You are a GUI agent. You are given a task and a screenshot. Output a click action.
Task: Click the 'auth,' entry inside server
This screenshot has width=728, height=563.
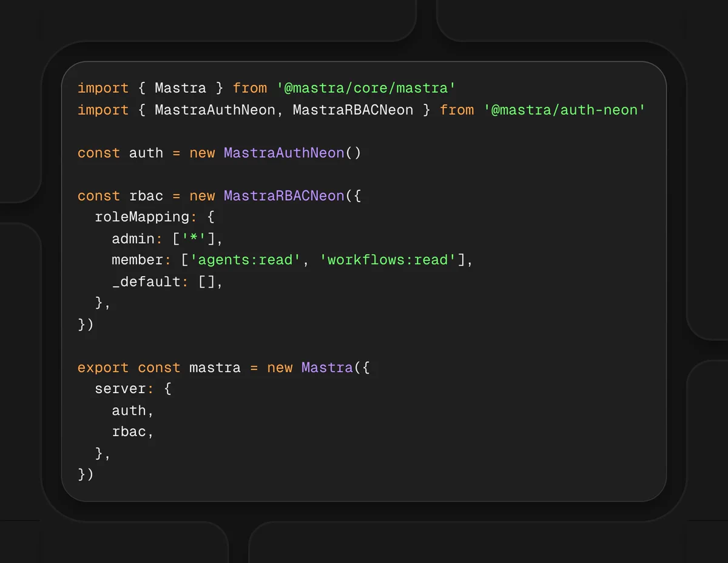point(133,411)
